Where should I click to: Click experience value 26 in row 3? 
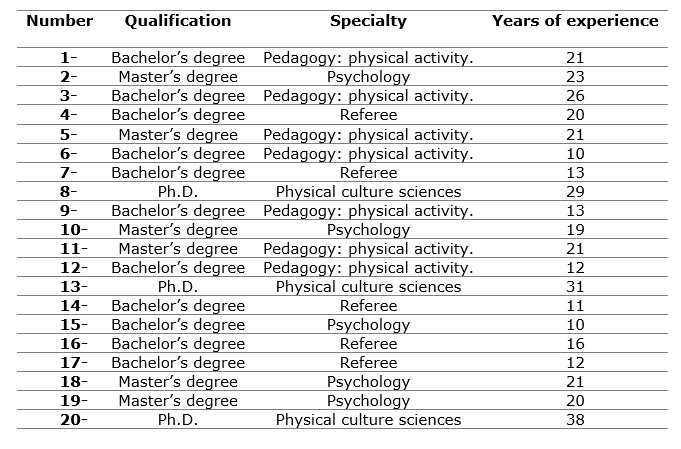coord(575,96)
